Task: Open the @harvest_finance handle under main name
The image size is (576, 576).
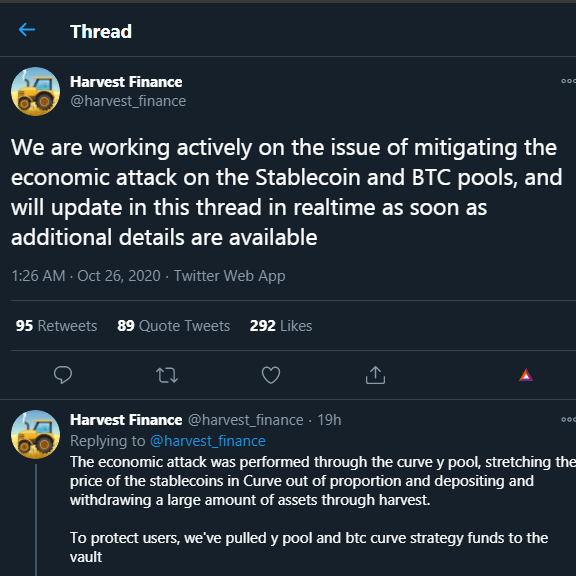Action: click(x=128, y=101)
